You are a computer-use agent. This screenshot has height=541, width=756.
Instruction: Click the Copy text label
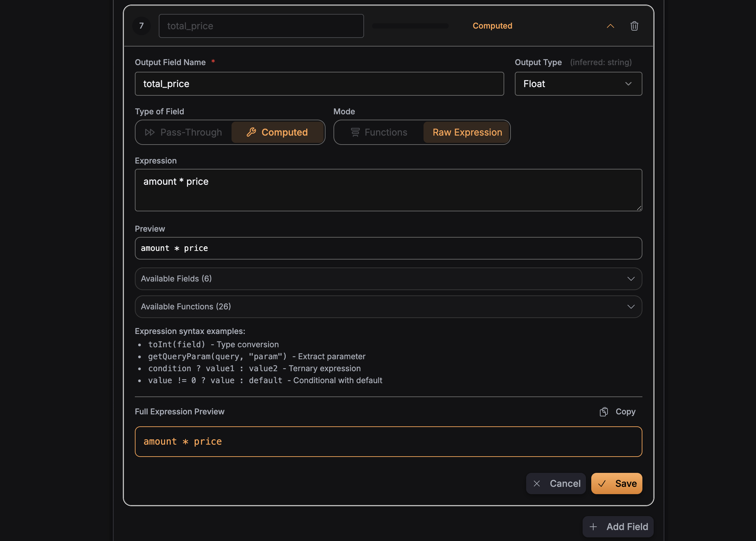tap(625, 412)
